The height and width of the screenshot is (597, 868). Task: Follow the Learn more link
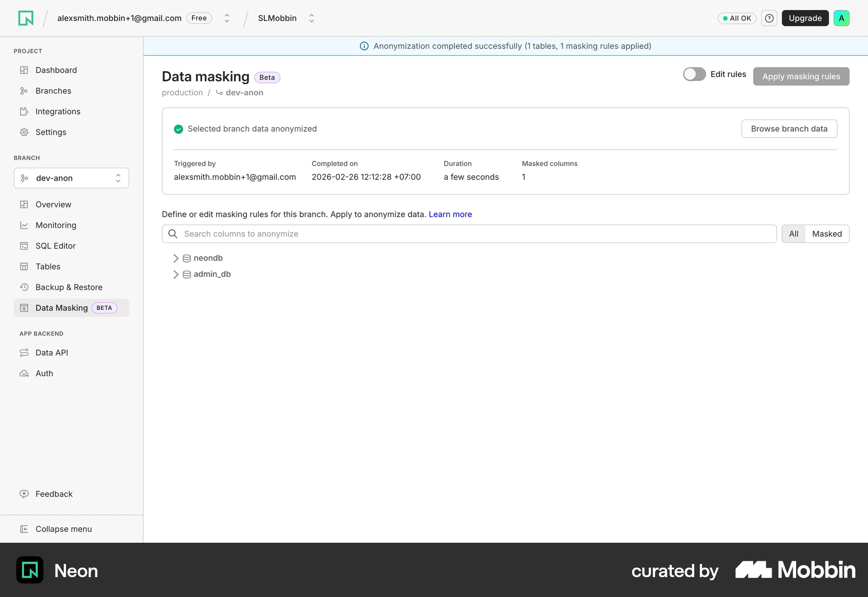[x=450, y=214]
